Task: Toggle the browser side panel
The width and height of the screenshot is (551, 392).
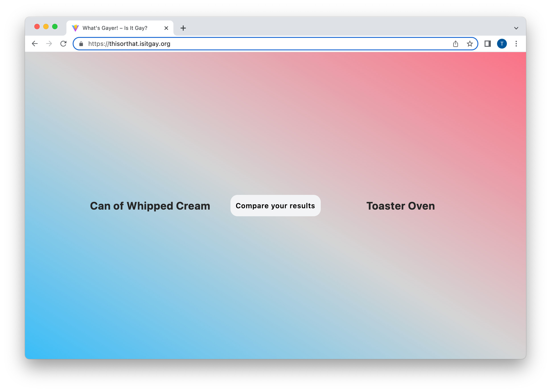Action: [x=487, y=44]
